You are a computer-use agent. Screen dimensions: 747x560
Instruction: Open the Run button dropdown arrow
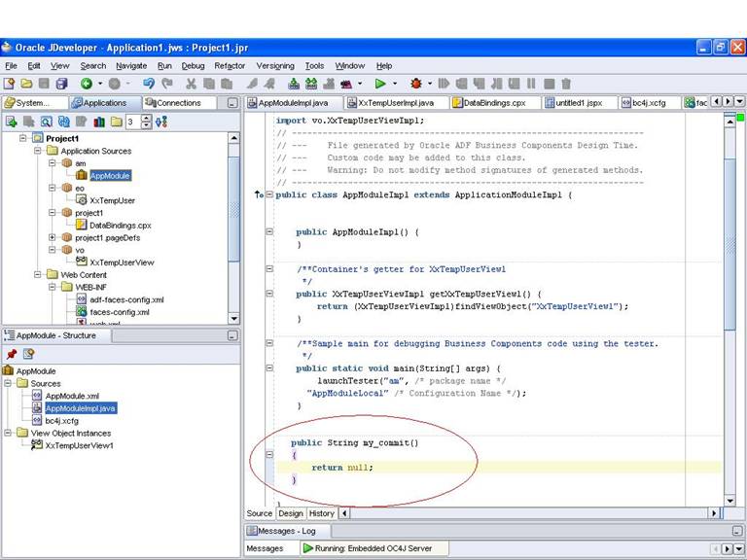click(x=395, y=84)
